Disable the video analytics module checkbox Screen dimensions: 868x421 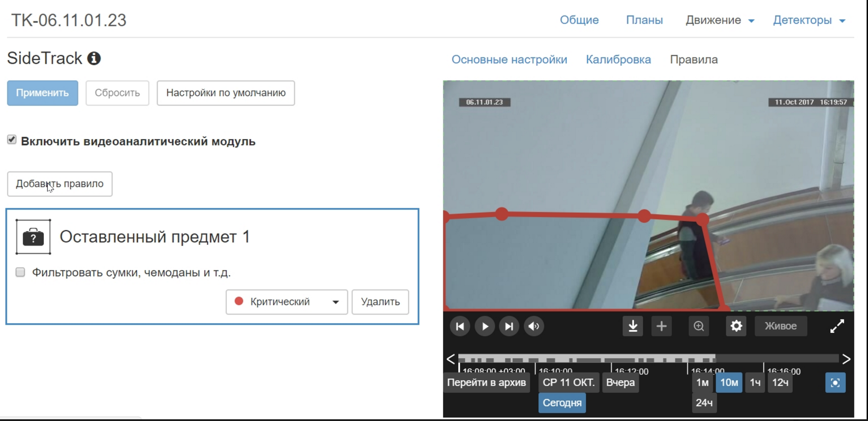tap(12, 140)
